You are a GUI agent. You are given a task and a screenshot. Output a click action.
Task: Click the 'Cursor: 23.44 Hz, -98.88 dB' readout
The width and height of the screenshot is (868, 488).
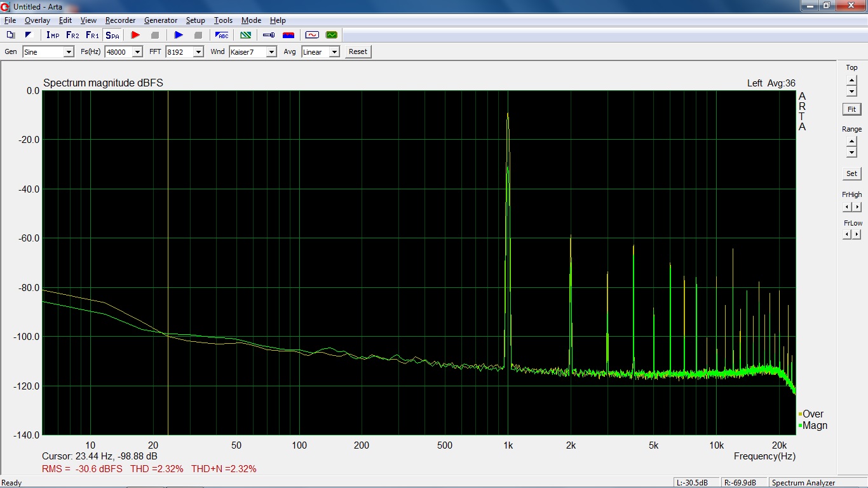[100, 456]
